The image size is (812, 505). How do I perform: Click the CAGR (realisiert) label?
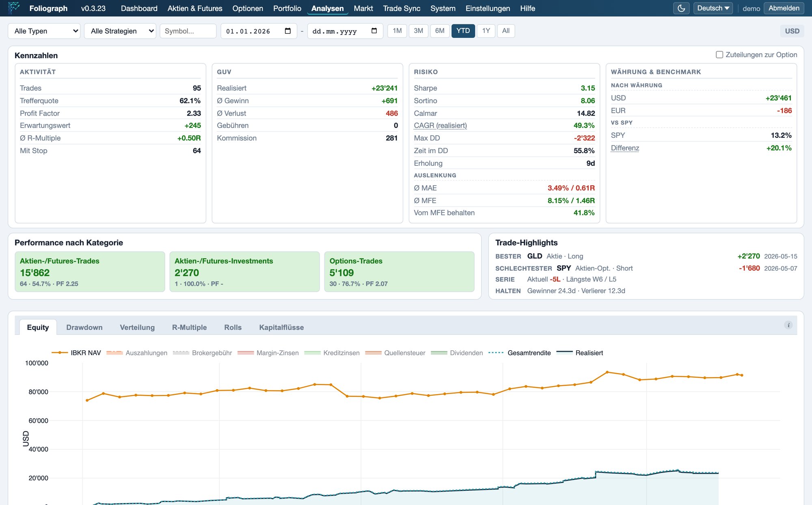441,126
